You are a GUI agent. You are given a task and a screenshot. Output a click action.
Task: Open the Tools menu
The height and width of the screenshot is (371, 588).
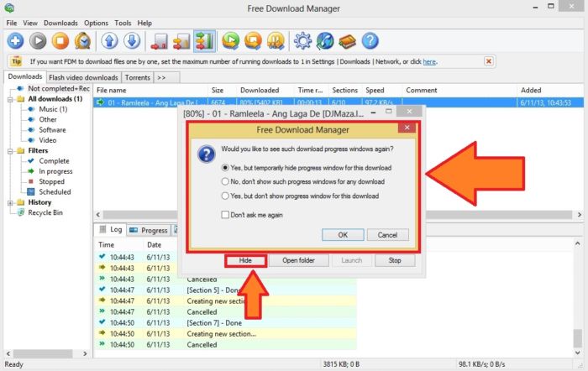[123, 23]
